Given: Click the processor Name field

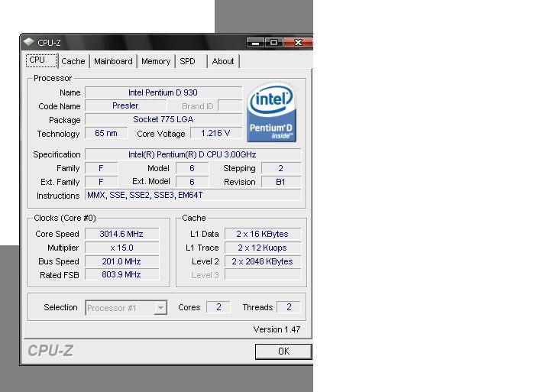Looking at the screenshot, I should 163,92.
